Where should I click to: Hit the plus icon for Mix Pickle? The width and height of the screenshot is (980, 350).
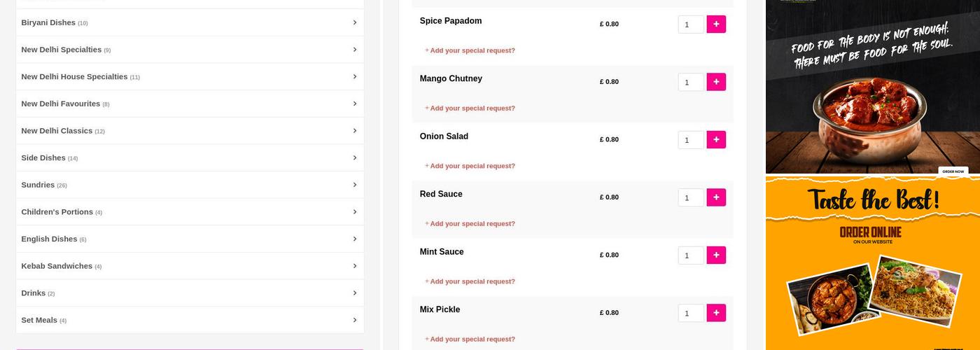(716, 313)
